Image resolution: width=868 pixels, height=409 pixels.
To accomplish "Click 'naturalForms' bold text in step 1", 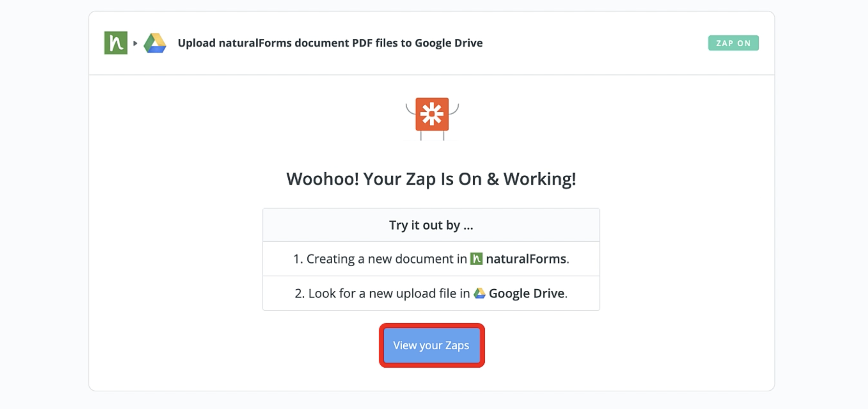I will 526,259.
